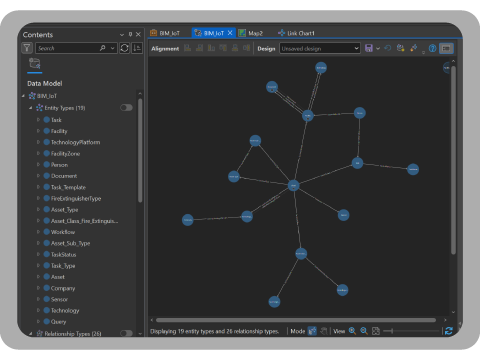Screen dimensions: 480x360
Task: Select the TaskStatus entity type
Action: coord(63,254)
